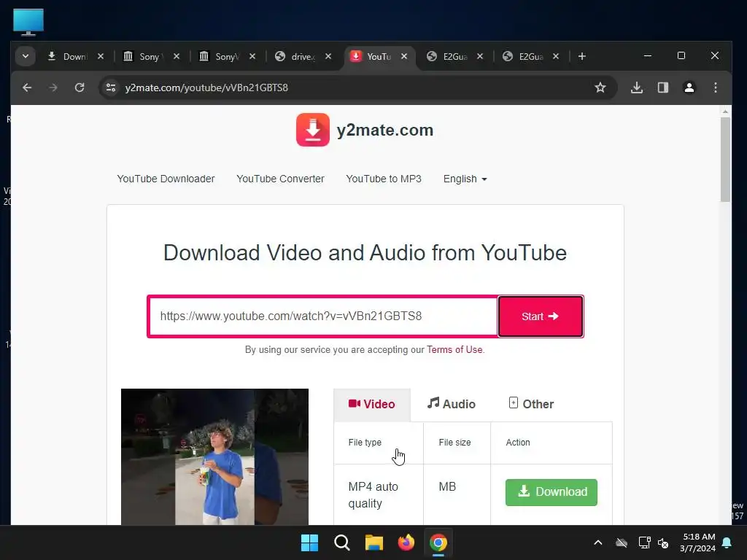
Task: Close the active YouTu tab
Action: (x=404, y=56)
